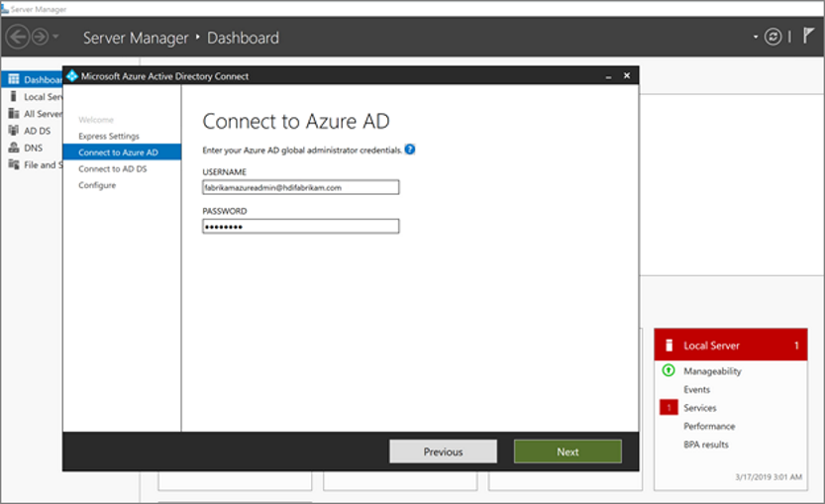Go to the Welcome wizard step

[96, 120]
